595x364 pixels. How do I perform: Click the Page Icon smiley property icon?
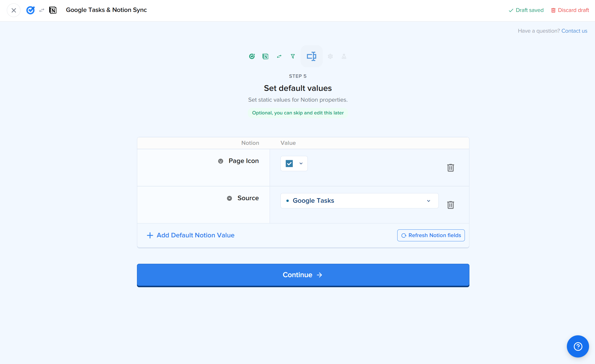tap(220, 161)
